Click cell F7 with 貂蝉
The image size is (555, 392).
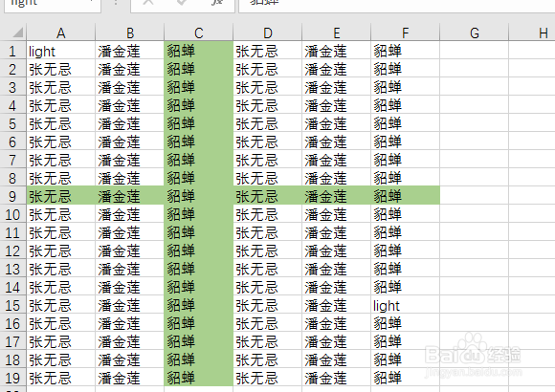tap(406, 160)
